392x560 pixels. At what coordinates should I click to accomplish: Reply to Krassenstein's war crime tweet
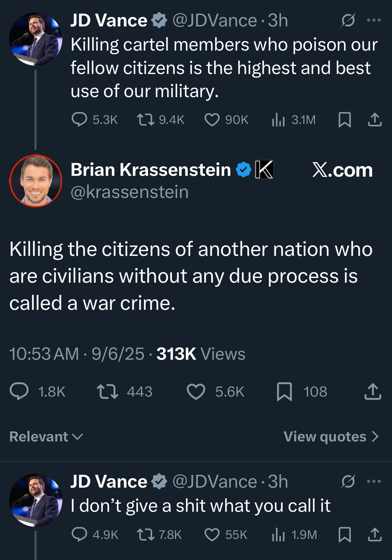[x=19, y=392]
